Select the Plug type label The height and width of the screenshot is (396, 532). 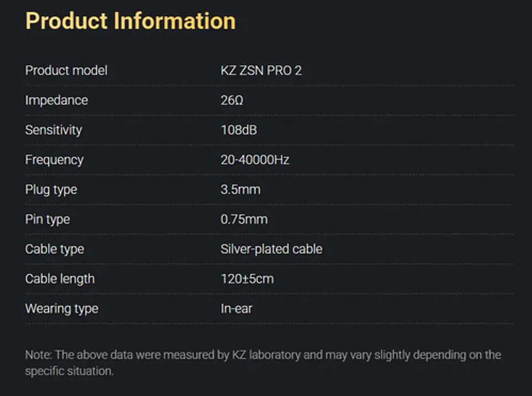coord(51,190)
